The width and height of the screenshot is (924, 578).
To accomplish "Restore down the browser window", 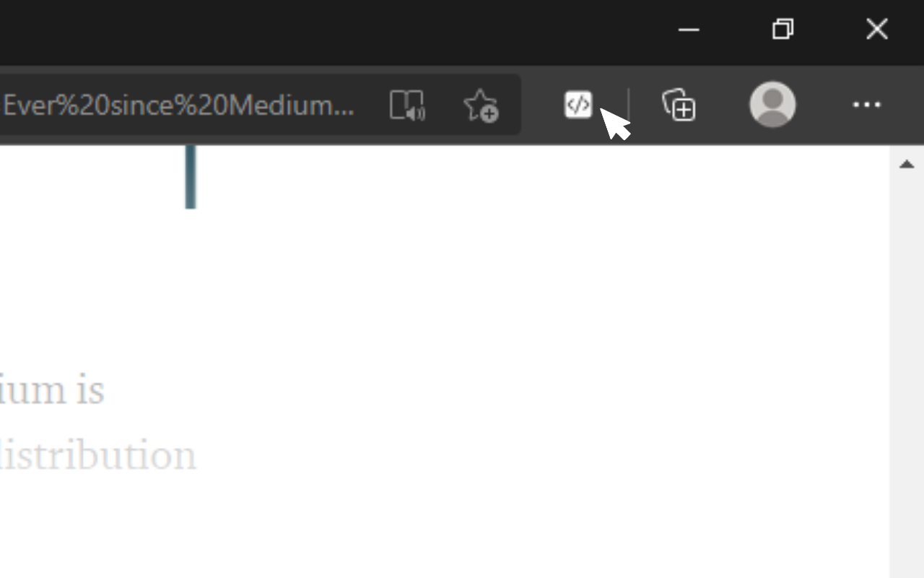I will pyautogui.click(x=783, y=29).
